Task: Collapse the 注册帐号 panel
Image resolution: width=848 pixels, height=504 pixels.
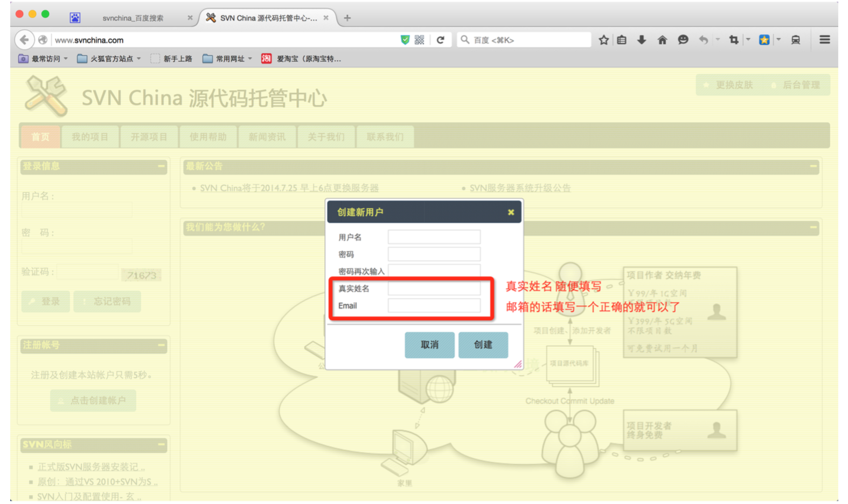Action: (x=161, y=345)
